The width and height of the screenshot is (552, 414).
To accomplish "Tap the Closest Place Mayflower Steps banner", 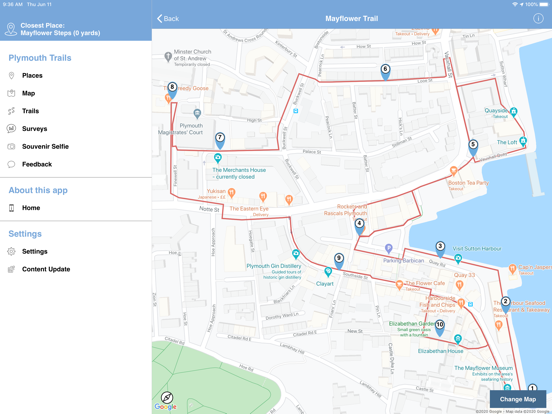I will coord(76,29).
